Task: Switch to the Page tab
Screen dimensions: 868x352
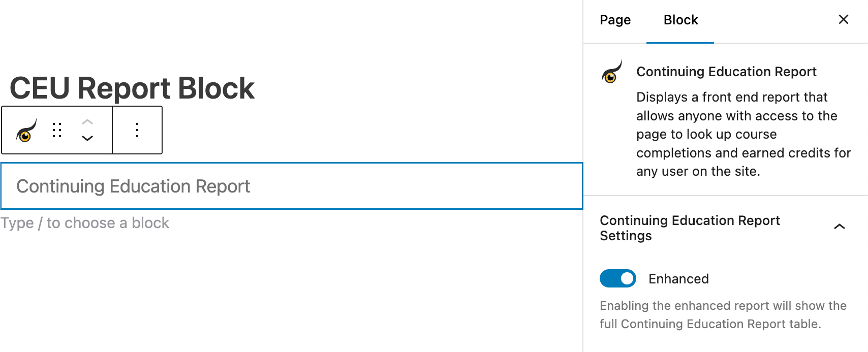Action: pos(615,20)
